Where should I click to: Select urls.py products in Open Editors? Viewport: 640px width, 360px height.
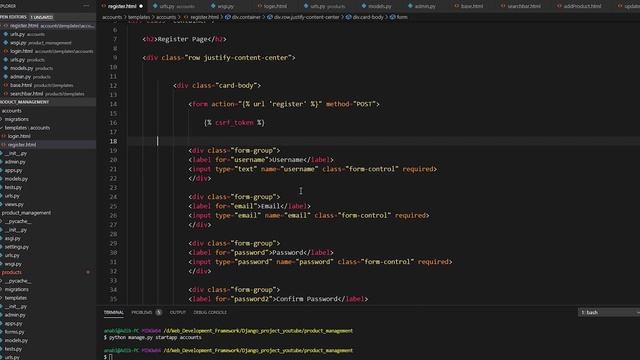(x=48, y=60)
